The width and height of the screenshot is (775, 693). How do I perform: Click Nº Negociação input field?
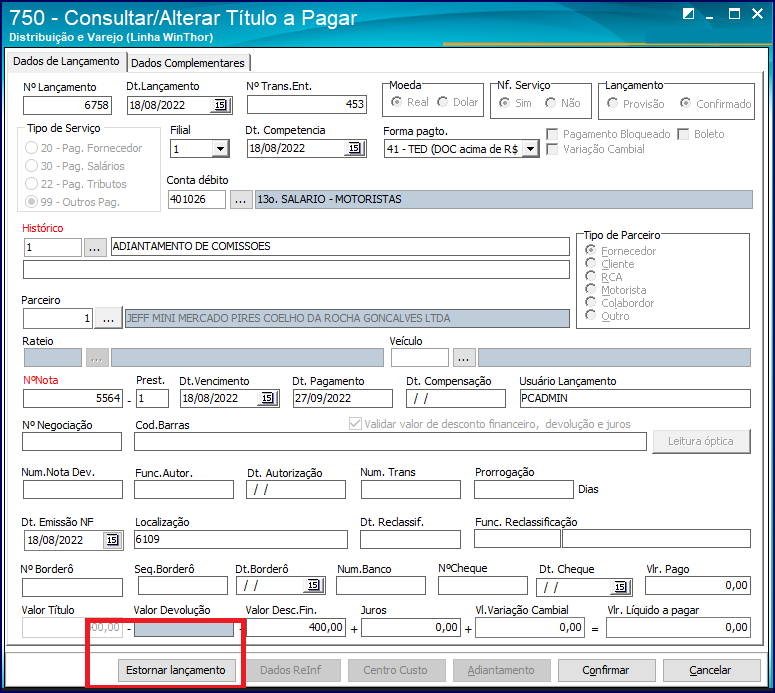(x=72, y=441)
